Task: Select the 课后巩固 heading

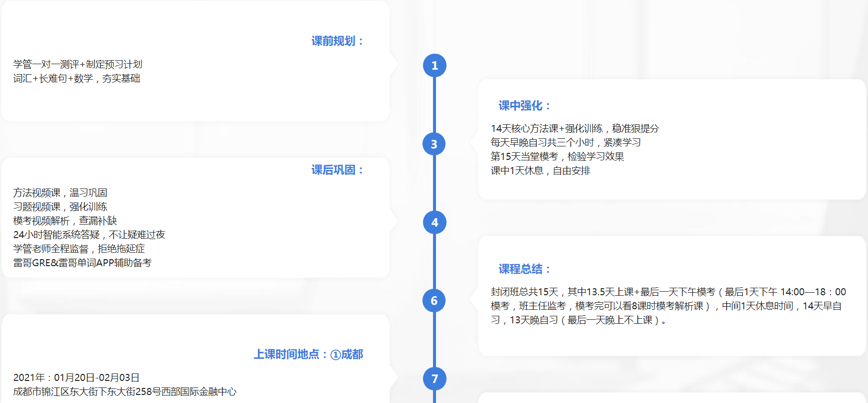Action: [337, 170]
